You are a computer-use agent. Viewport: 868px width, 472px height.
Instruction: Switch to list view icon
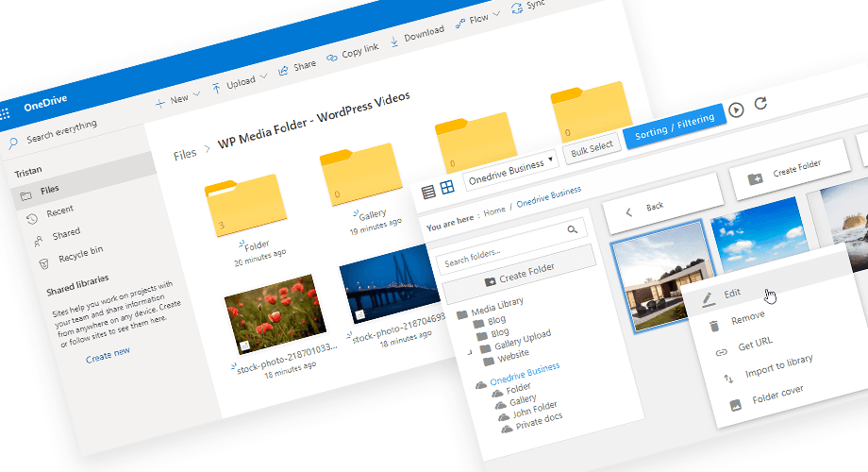click(x=428, y=191)
